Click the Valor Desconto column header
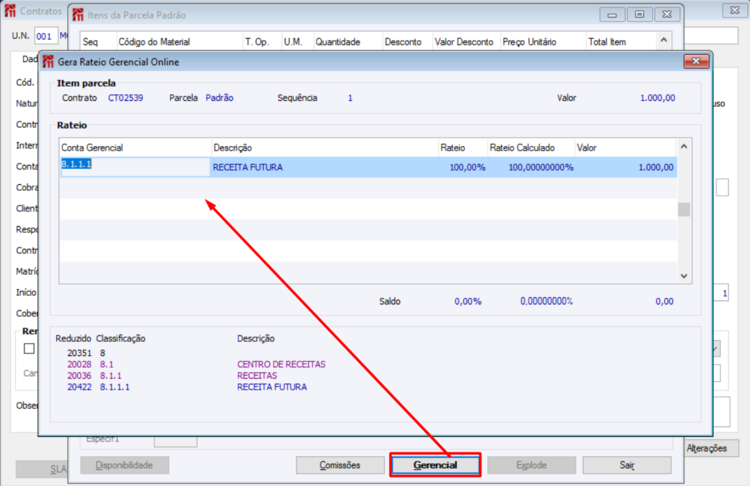Viewport: 750px width, 486px height. (x=466, y=42)
